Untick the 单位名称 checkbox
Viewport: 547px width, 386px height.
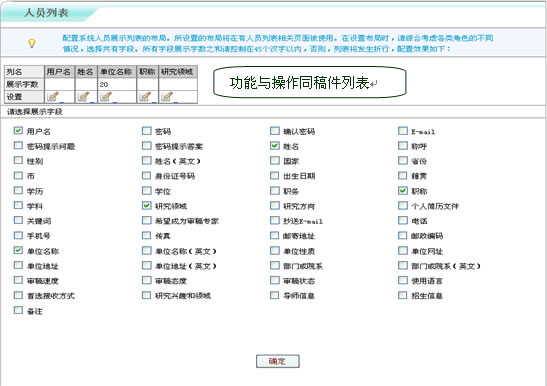[18, 250]
